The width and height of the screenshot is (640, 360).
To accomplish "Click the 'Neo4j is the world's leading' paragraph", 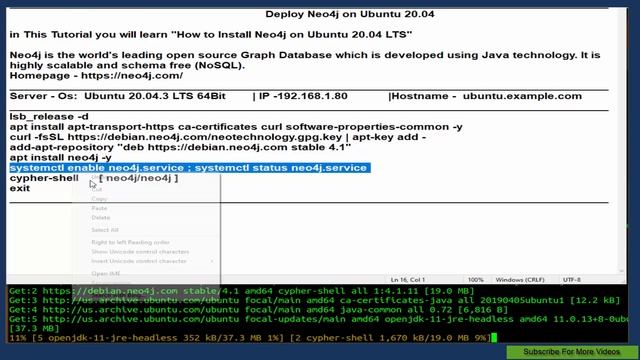I will point(305,60).
